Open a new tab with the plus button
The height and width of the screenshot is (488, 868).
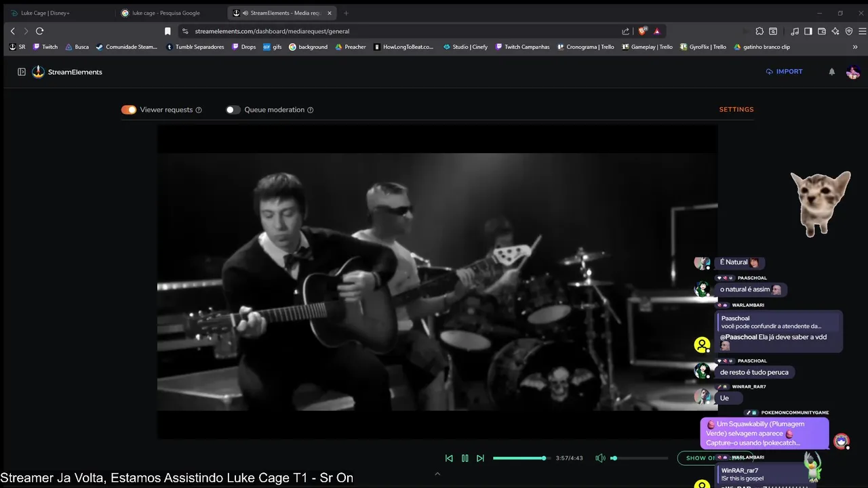pos(346,13)
